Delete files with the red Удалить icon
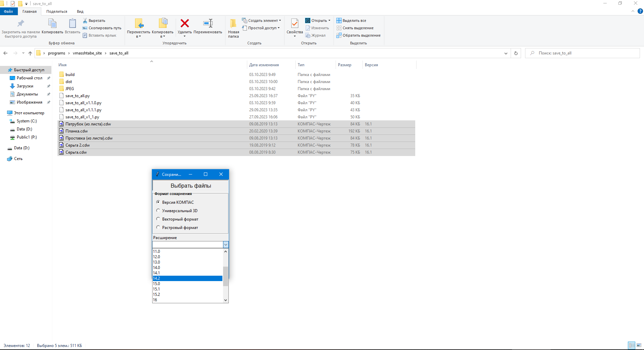This screenshot has width=644, height=350. tap(185, 23)
